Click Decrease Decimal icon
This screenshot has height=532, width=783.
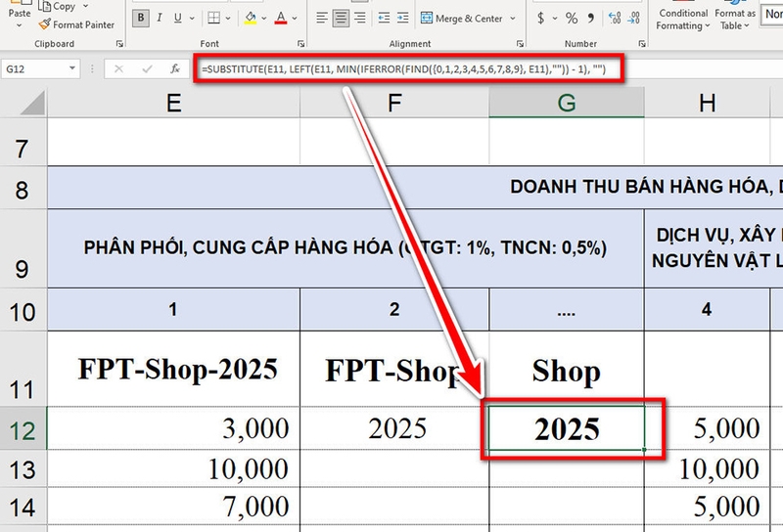(633, 19)
